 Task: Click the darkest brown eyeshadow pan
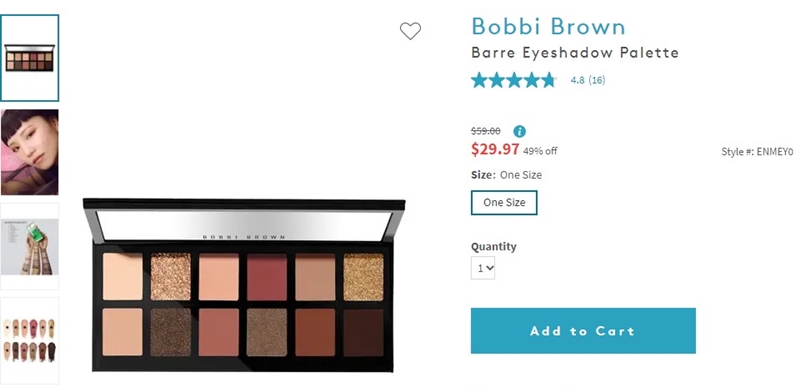[x=363, y=332]
